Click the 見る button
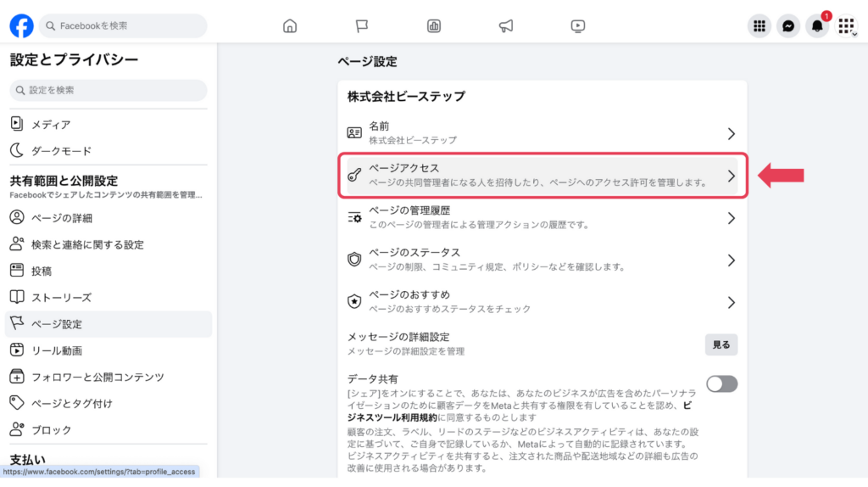This screenshot has height=487, width=868. click(721, 344)
